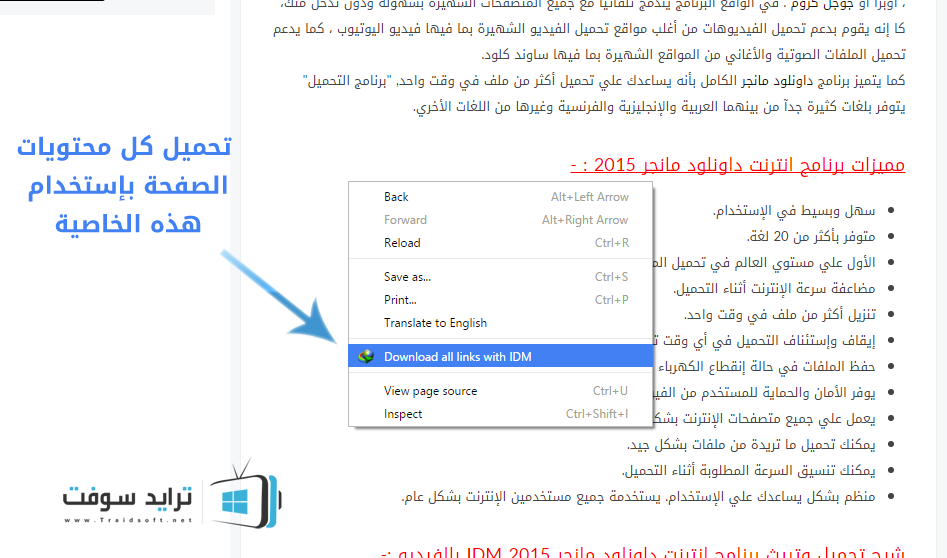
Task: Select Print... in the context menu
Action: [x=501, y=300]
